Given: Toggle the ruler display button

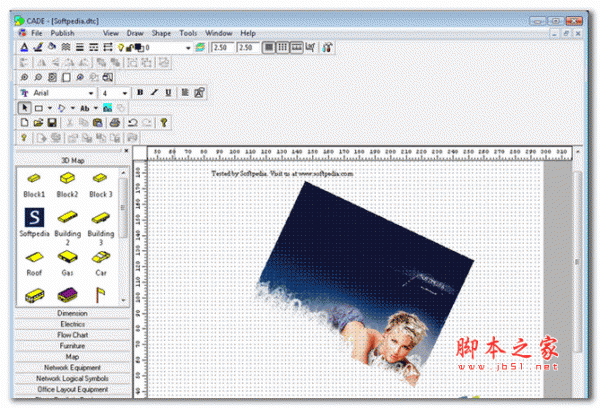Looking at the screenshot, I should (x=297, y=47).
